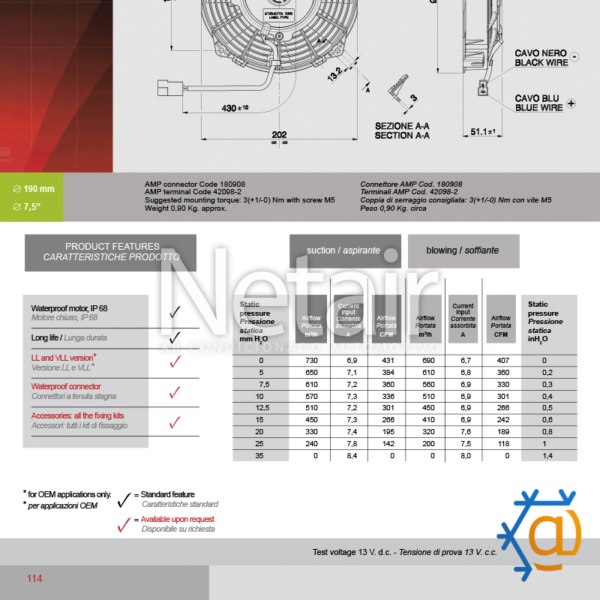Click the page number 114
Viewport: 600px width, 600px height.
(x=35, y=579)
